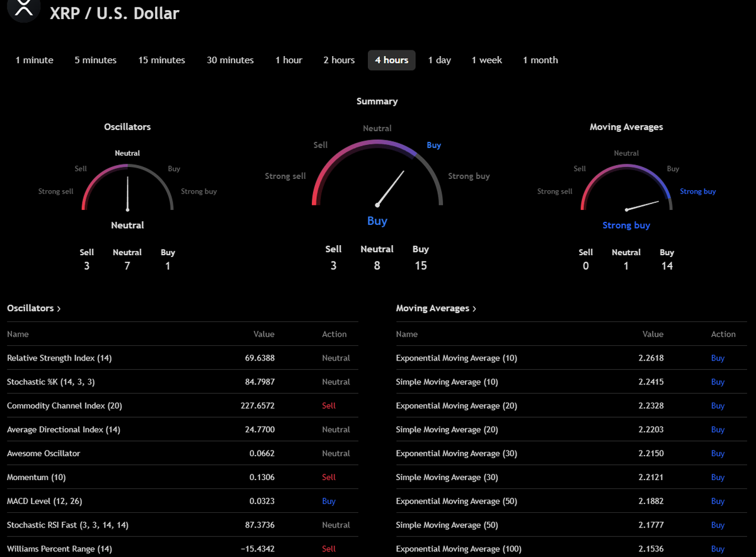Image resolution: width=756 pixels, height=557 pixels.
Task: Open the Moving Averages section link with chevron
Action: 436,308
